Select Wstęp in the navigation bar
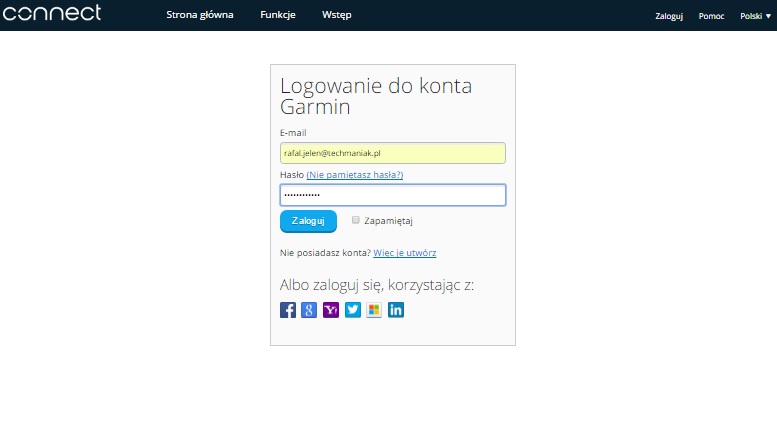The height and width of the screenshot is (444, 777). (337, 15)
